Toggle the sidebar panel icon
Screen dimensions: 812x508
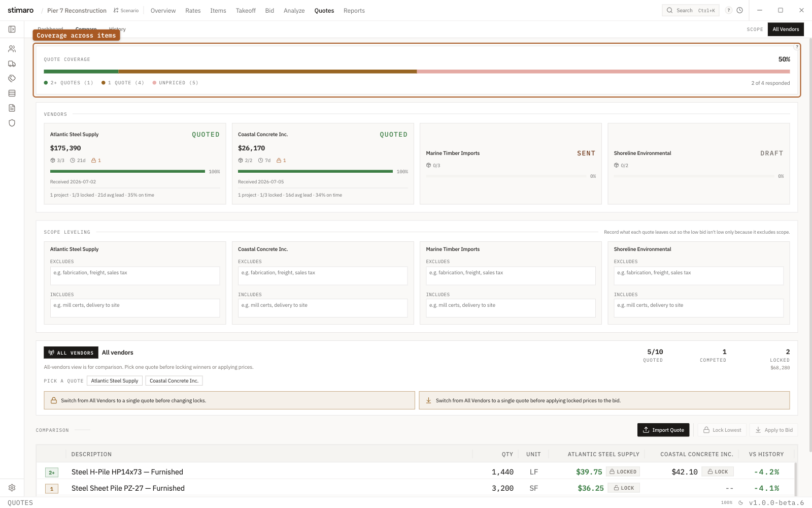tap(12, 29)
